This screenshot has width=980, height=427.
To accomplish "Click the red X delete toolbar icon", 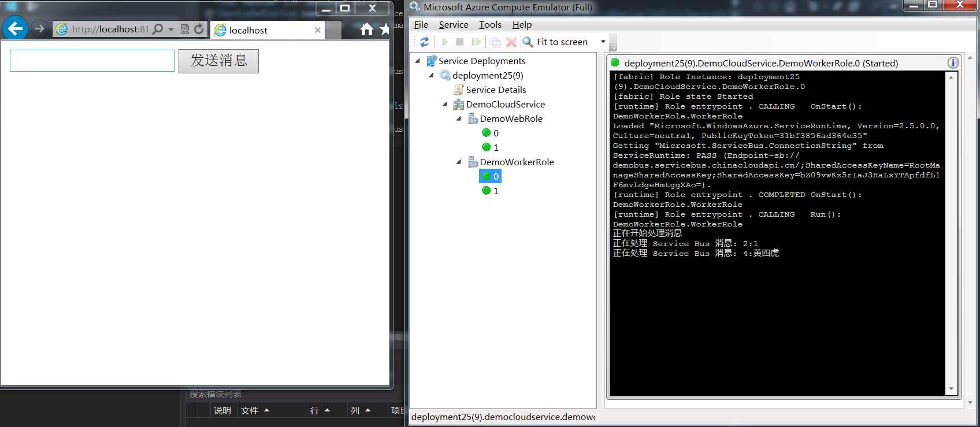I will coord(511,42).
